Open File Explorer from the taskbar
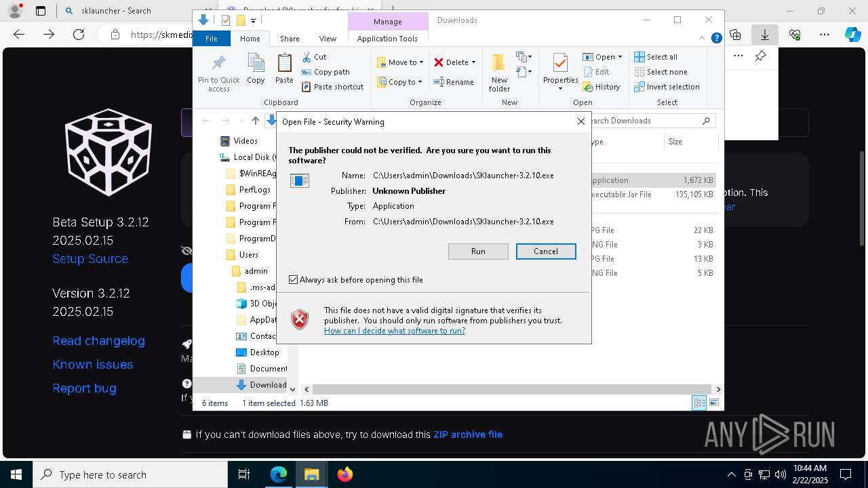 [x=311, y=474]
